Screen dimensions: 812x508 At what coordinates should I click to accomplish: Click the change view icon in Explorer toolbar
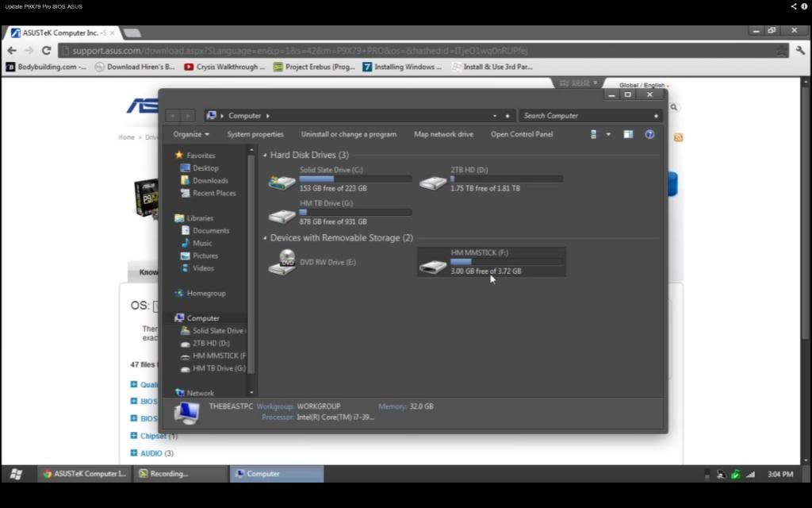(x=593, y=134)
